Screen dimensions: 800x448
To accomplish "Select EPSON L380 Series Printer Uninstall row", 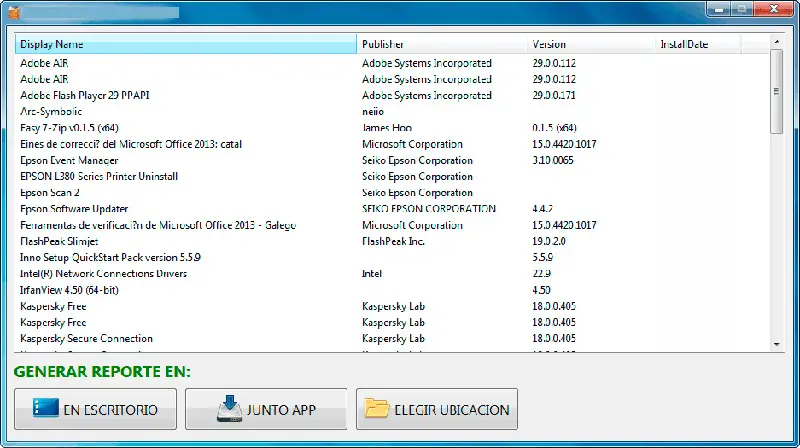I will (x=392, y=177).
